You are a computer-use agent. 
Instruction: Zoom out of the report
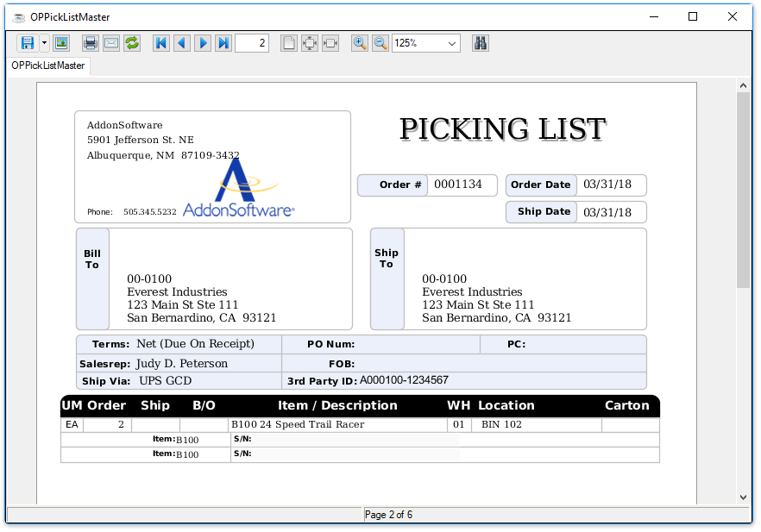click(x=380, y=43)
